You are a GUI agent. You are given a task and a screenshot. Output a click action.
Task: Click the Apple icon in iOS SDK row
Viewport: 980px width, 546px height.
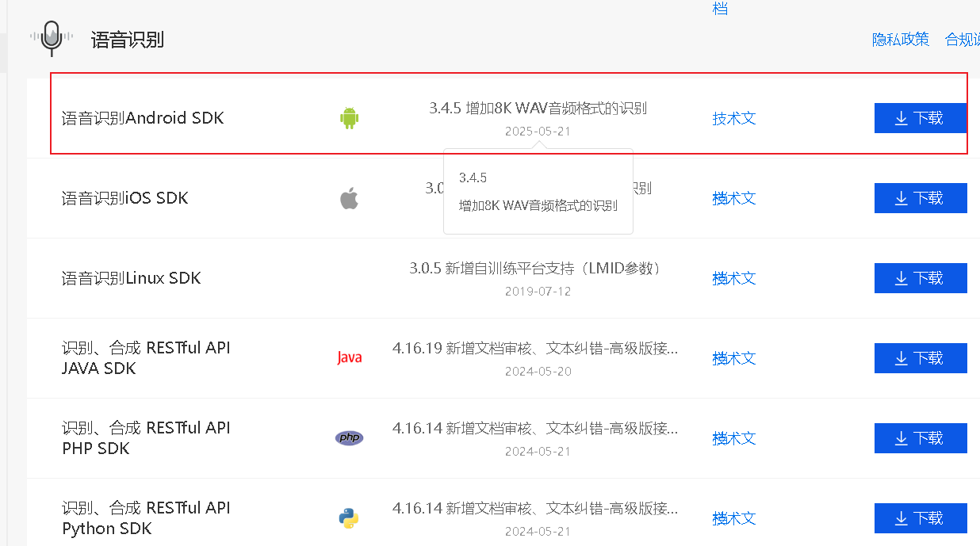point(349,197)
